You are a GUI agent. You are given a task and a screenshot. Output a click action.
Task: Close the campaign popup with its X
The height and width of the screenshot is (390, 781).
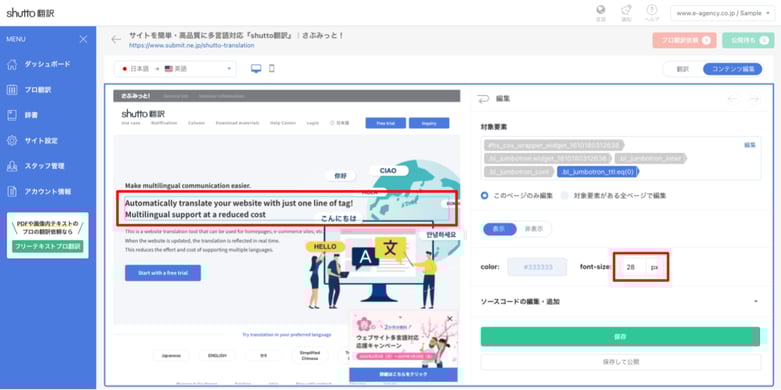tap(450, 318)
